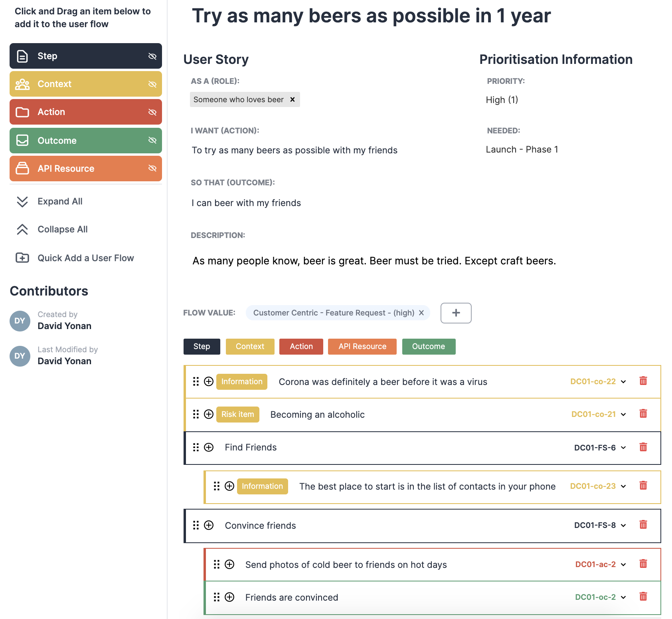Expand the DC01-co-22 chevron dropdown
The width and height of the screenshot is (672, 619).
[623, 381]
